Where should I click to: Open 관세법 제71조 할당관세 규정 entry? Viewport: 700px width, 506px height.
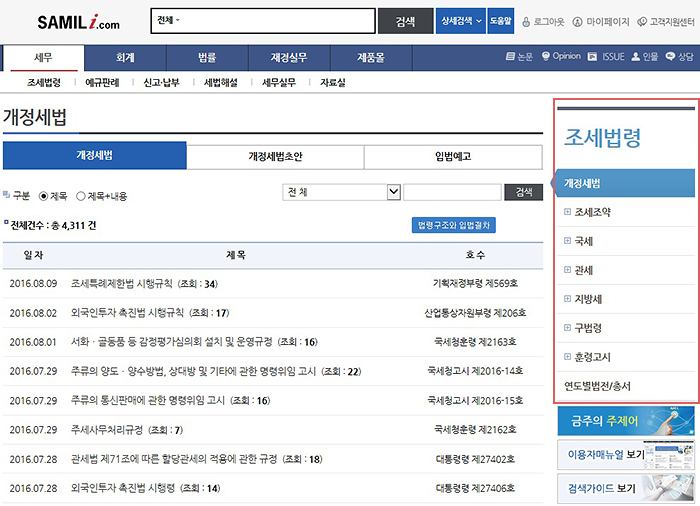(x=174, y=459)
